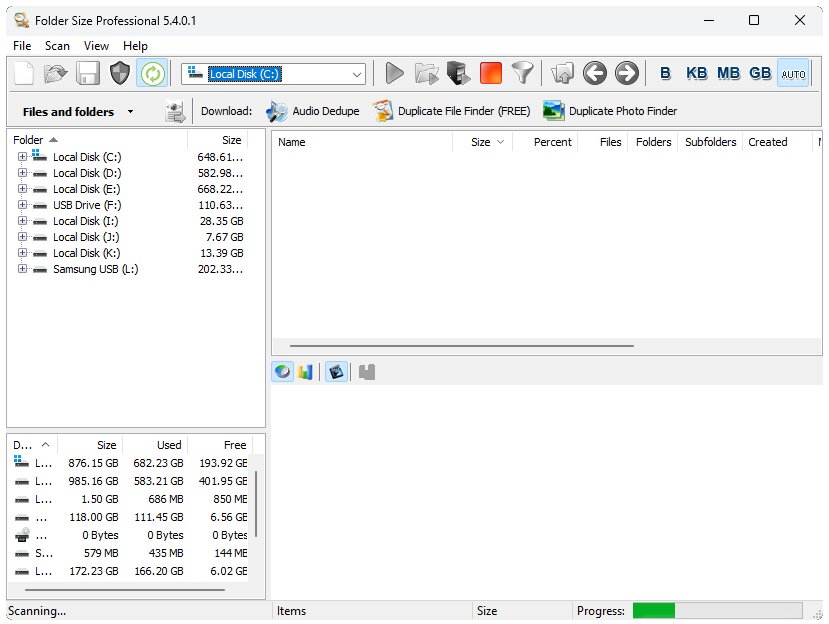Toggle AUTO size unit mode
Viewport: 829px width, 624px height.
tap(793, 74)
